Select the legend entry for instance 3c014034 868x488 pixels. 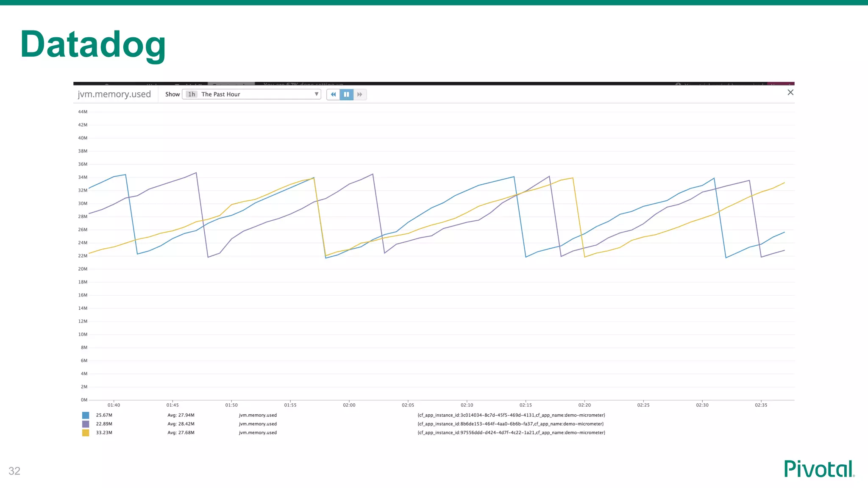(511, 415)
